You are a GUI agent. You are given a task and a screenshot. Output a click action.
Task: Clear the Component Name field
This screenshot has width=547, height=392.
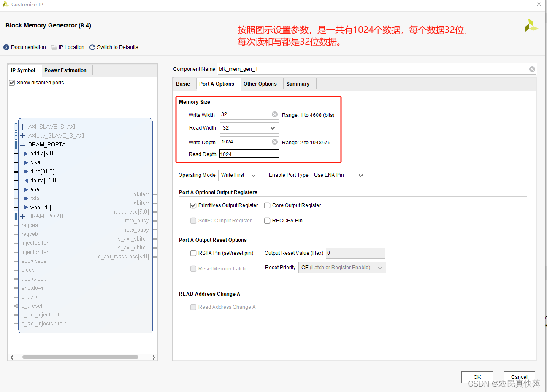point(532,69)
